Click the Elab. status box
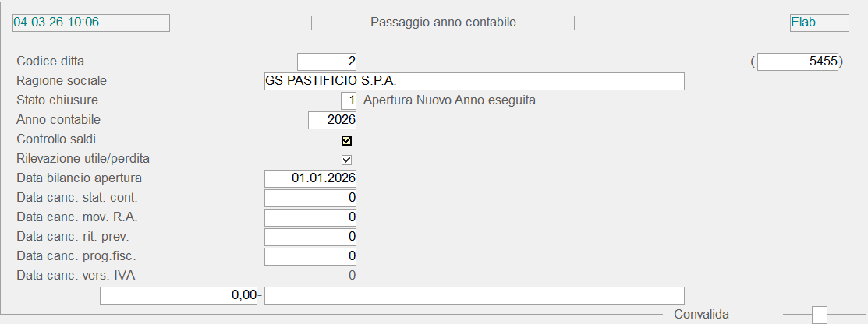This screenshot has height=324, width=868. coord(819,23)
